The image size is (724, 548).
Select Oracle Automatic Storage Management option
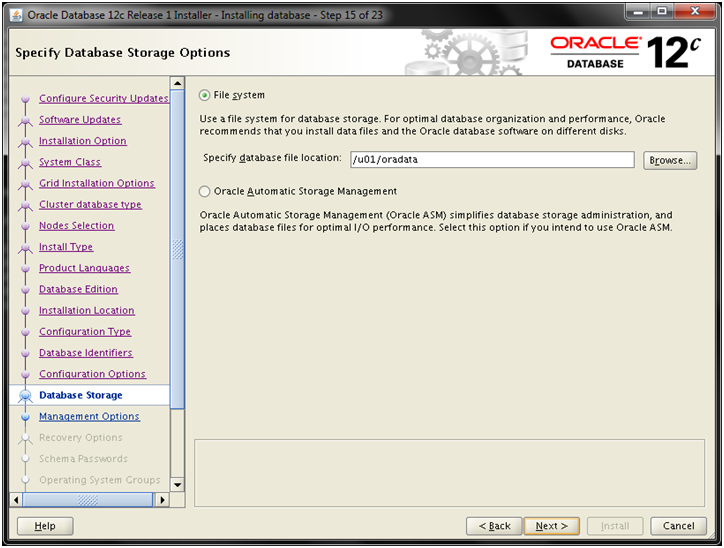tap(204, 192)
